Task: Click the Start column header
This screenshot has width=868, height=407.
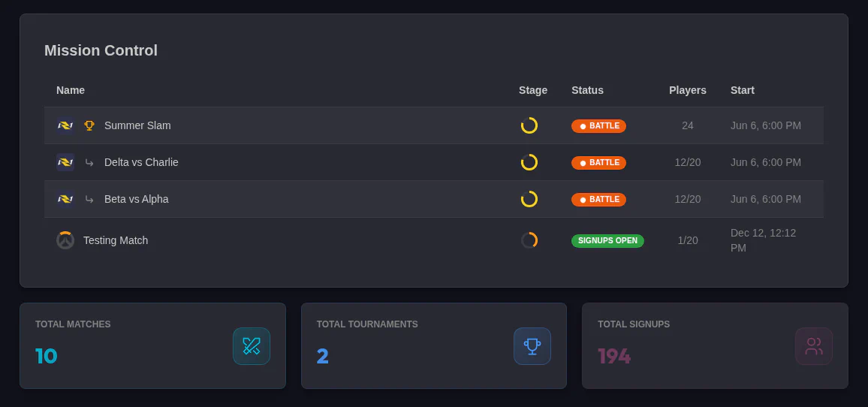Action: [x=742, y=90]
